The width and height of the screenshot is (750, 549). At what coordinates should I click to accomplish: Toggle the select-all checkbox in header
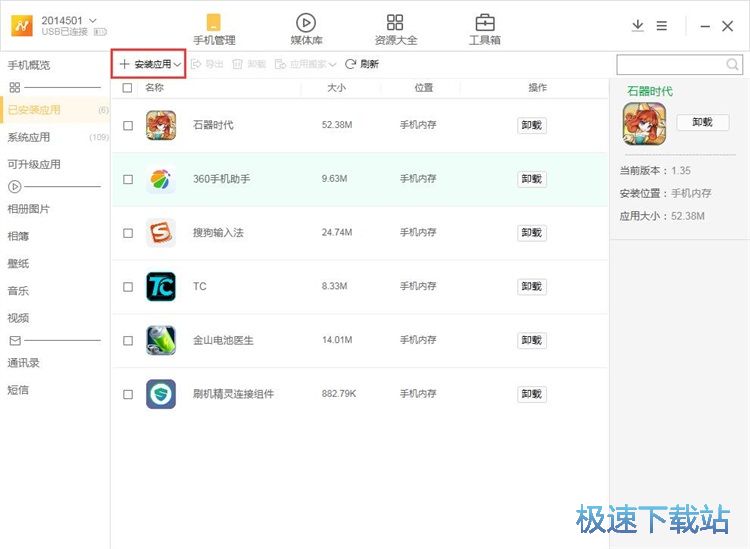pyautogui.click(x=127, y=88)
